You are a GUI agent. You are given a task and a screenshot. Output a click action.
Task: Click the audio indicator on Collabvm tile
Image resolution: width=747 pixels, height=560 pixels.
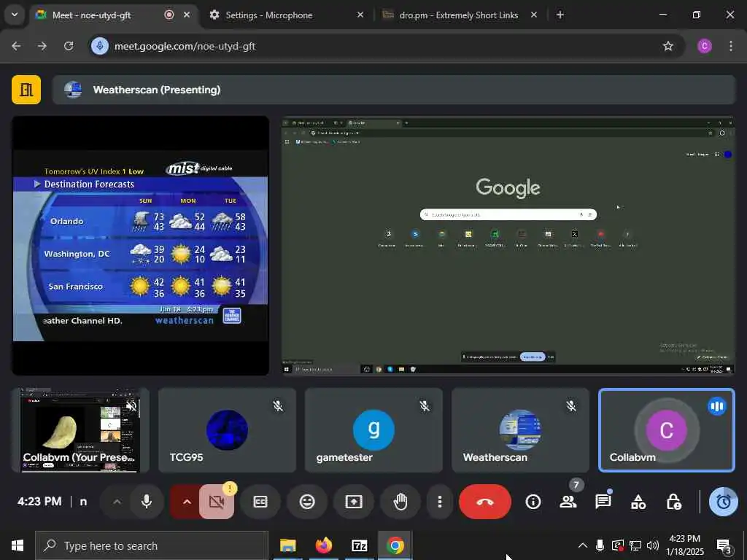click(x=717, y=406)
